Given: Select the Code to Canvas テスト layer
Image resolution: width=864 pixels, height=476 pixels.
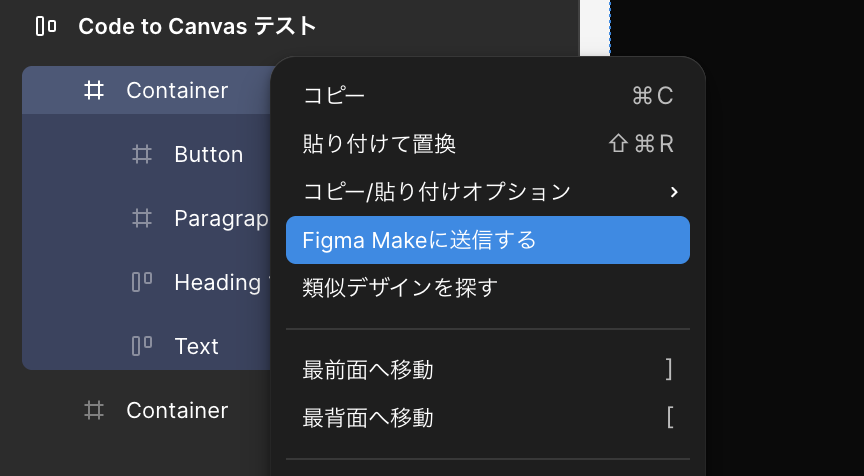Looking at the screenshot, I should pos(197,26).
